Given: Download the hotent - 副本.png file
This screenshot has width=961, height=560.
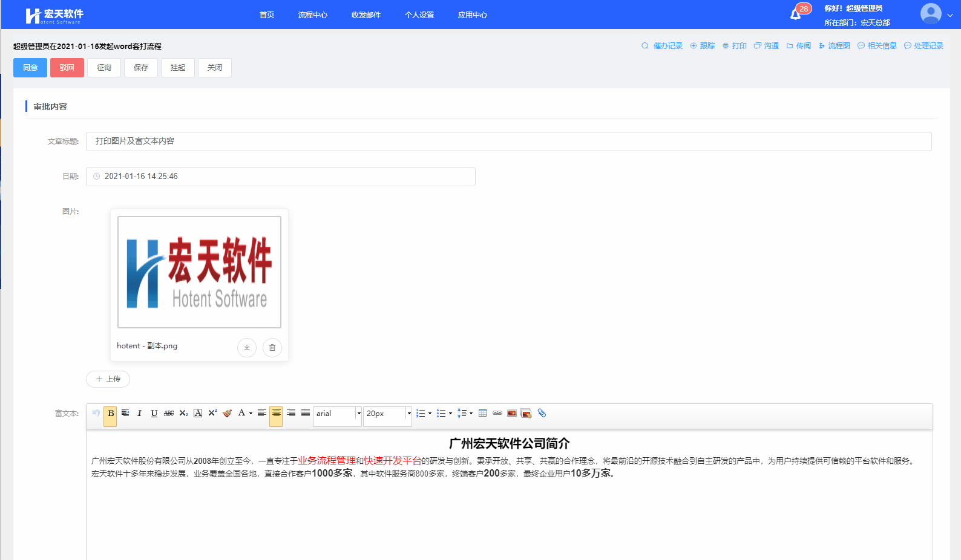Looking at the screenshot, I should pyautogui.click(x=247, y=347).
